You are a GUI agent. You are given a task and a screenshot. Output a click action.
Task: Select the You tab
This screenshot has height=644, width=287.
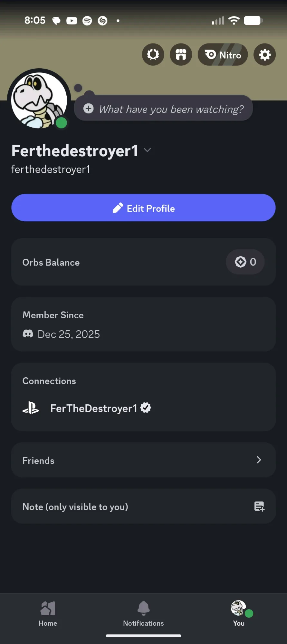click(x=239, y=613)
